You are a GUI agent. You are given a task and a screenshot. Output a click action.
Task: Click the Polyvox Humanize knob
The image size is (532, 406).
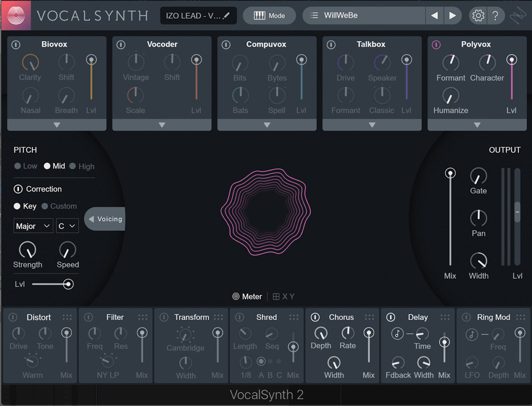(451, 95)
